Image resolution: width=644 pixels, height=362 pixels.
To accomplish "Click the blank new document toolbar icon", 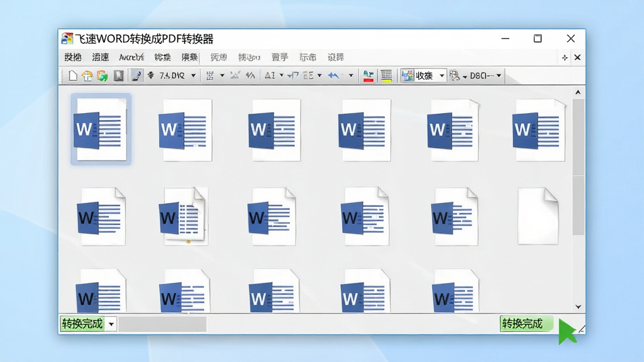I will pos(73,75).
